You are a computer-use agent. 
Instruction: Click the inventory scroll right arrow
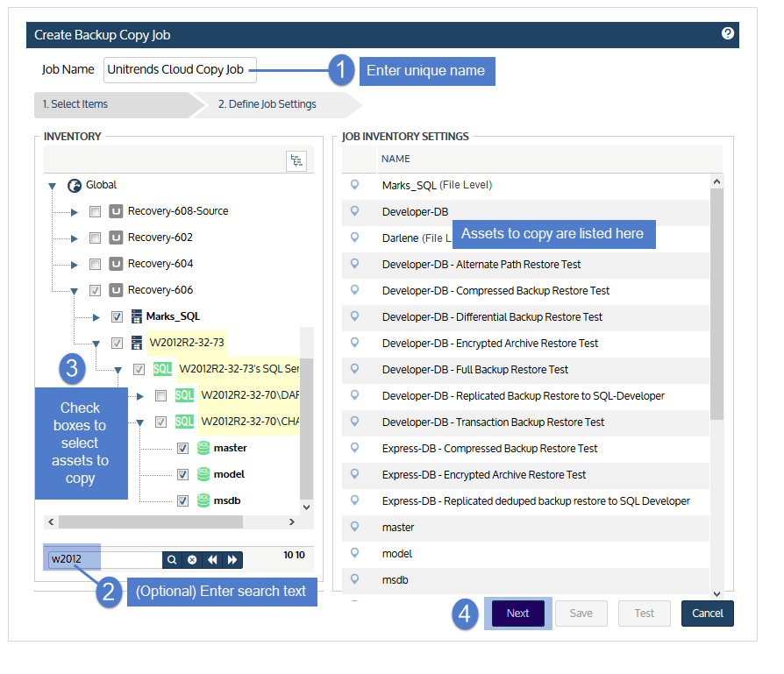coord(292,522)
